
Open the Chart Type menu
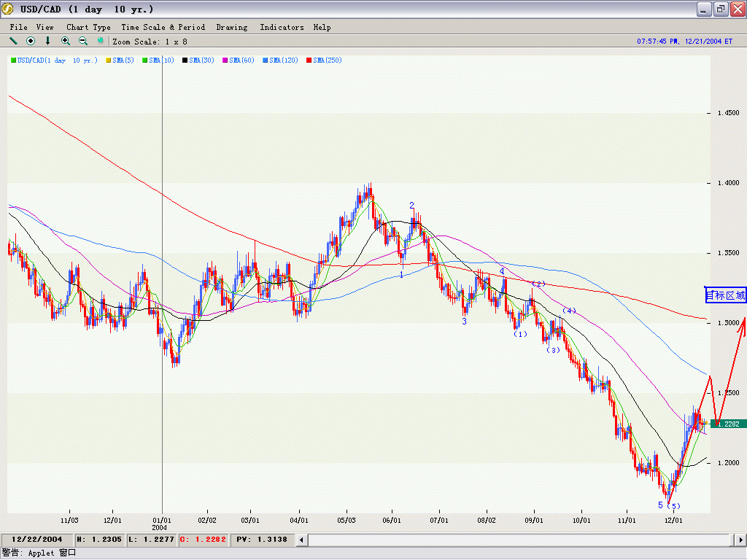[x=88, y=27]
